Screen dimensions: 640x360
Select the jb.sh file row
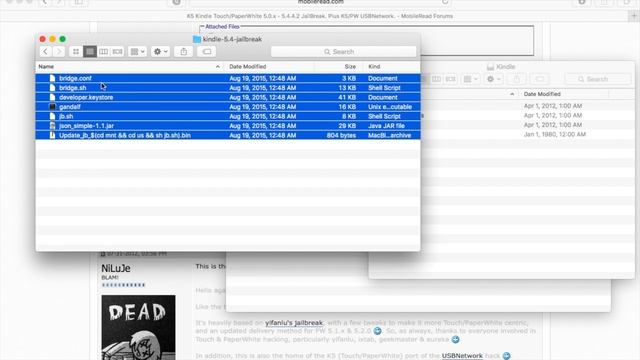tap(228, 116)
